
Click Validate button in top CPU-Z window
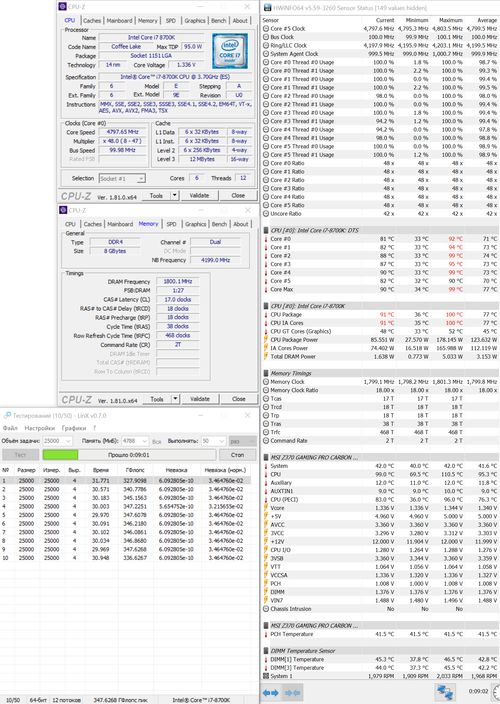tap(199, 195)
